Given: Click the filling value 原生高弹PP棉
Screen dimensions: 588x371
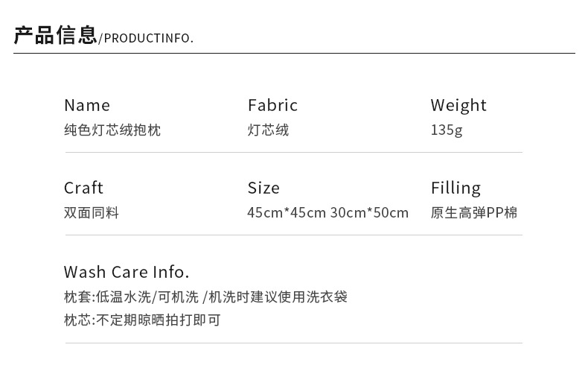Looking at the screenshot, I should click(x=474, y=213).
